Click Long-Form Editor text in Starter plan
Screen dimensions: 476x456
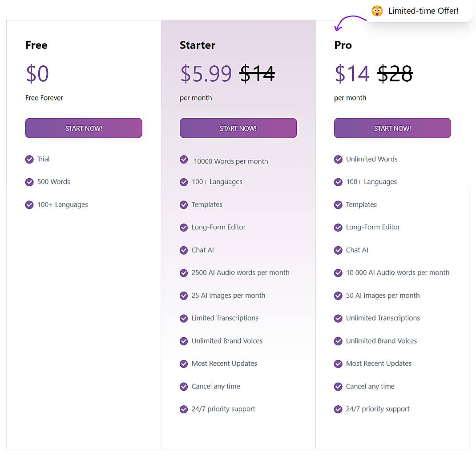(x=218, y=227)
